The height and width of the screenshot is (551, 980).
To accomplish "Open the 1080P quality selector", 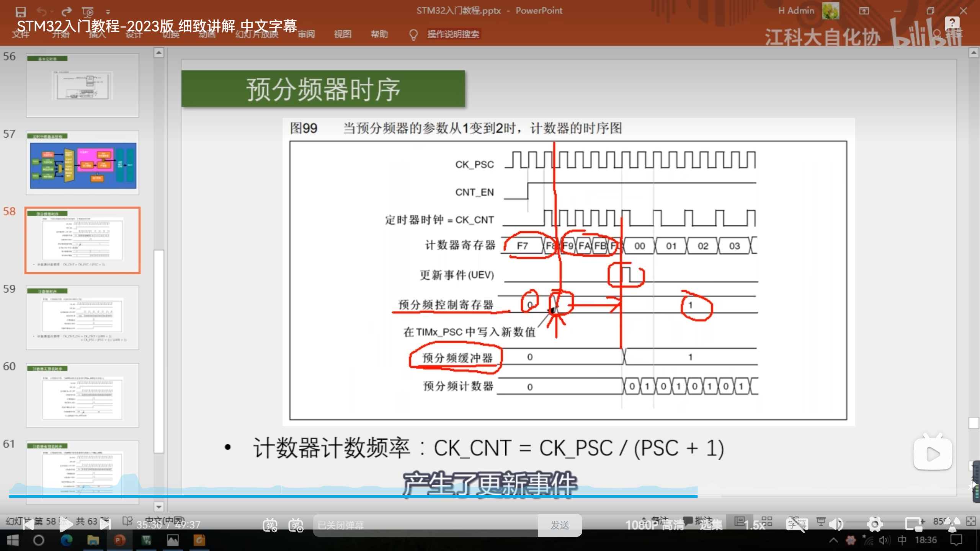I will [x=654, y=525].
